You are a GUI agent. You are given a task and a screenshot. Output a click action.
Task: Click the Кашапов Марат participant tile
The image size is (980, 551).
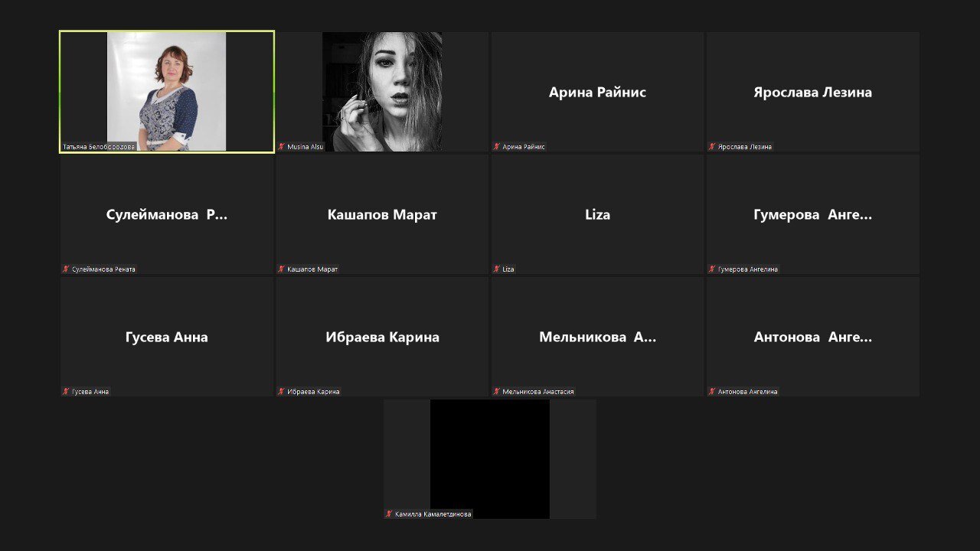pyautogui.click(x=382, y=214)
